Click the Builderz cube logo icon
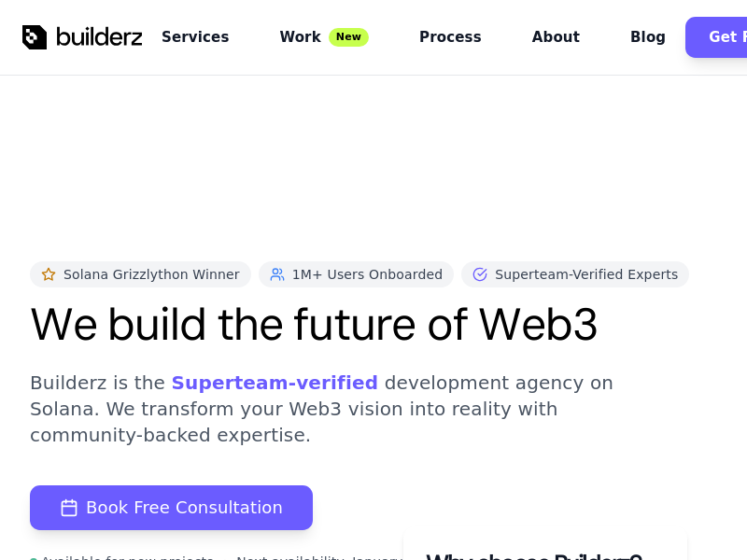This screenshot has width=747, height=560. pos(35,37)
